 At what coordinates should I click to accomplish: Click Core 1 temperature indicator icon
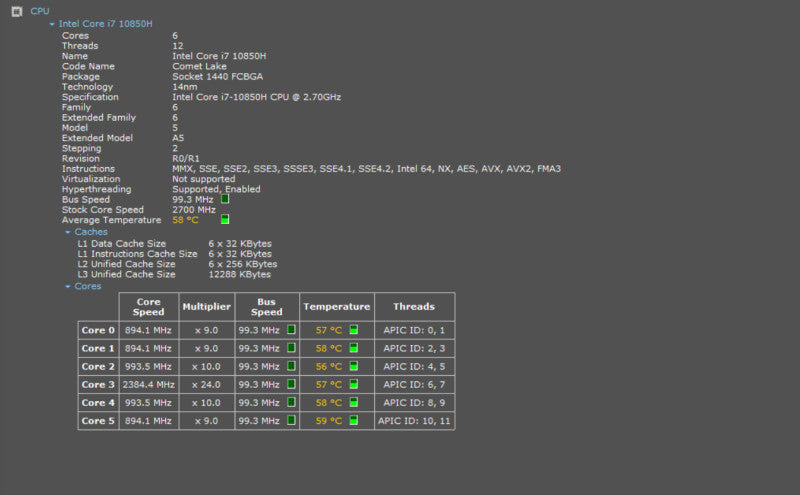354,348
